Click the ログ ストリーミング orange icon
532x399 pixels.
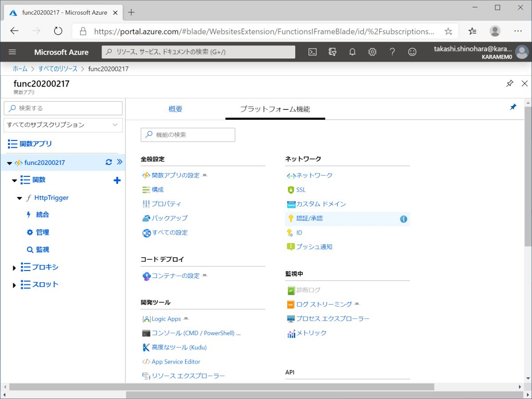click(291, 305)
